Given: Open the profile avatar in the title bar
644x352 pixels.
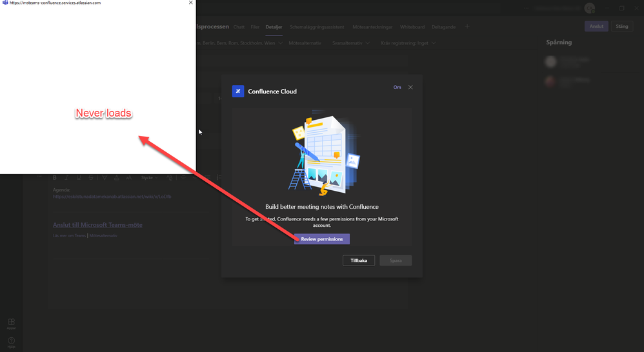Looking at the screenshot, I should point(590,8).
